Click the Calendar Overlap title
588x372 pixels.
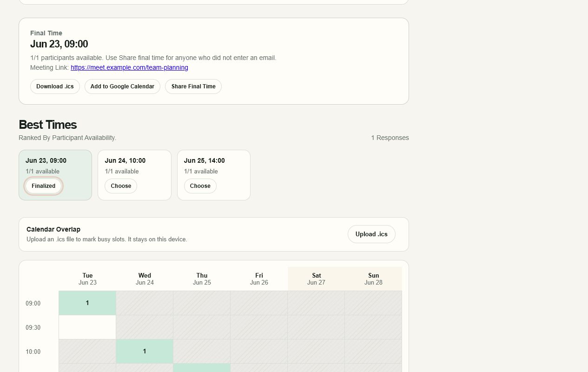pos(53,229)
